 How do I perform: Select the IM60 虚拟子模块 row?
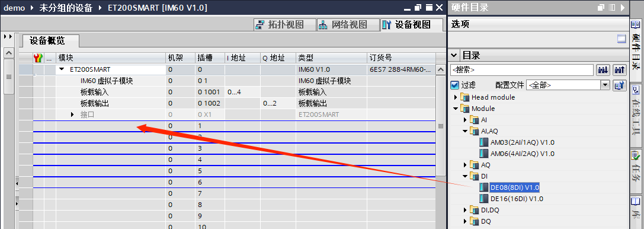(107, 81)
